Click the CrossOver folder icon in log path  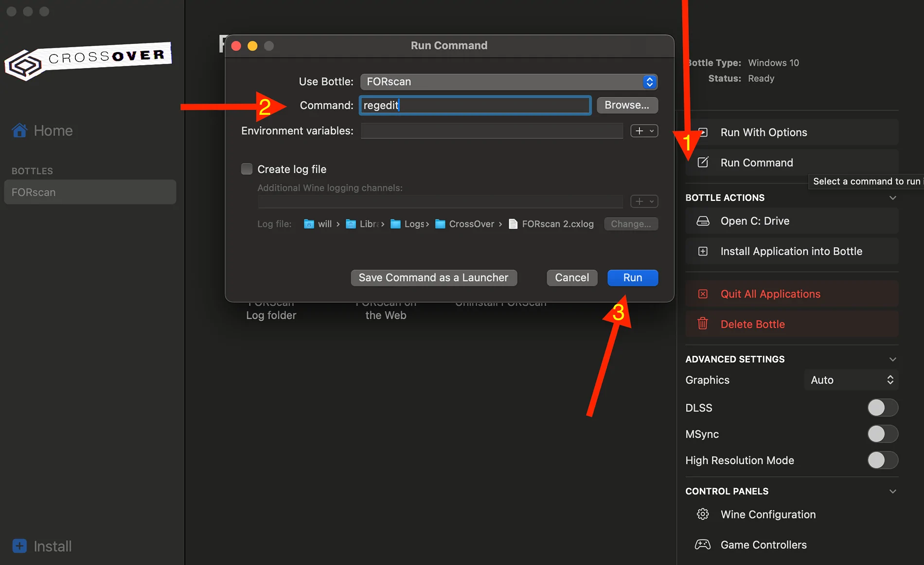pos(440,224)
